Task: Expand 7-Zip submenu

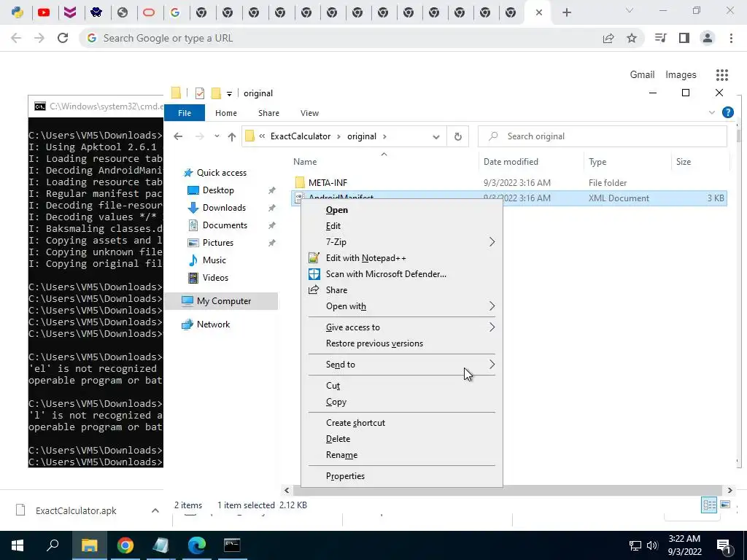Action: (402, 242)
